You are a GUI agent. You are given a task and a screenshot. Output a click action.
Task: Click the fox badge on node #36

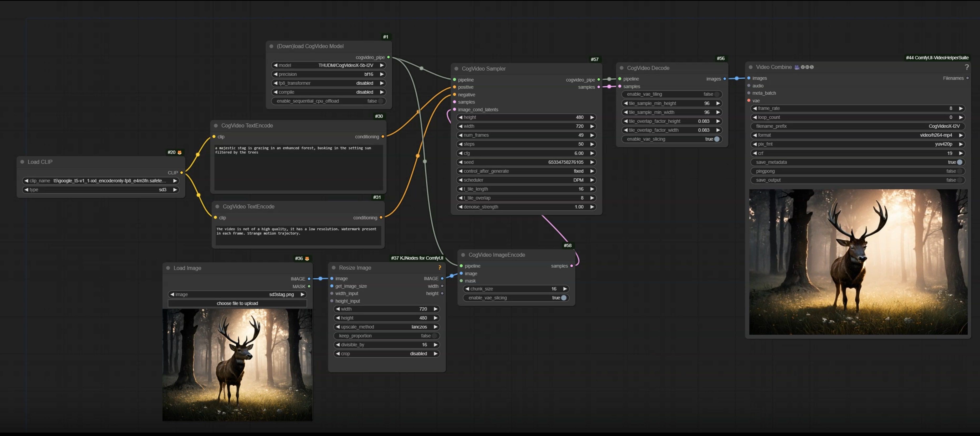pos(307,258)
